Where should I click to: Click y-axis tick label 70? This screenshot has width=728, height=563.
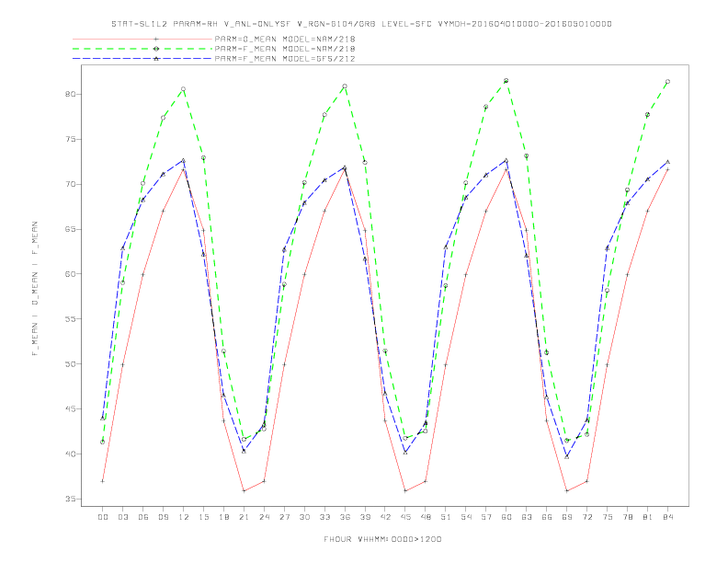pos(70,184)
